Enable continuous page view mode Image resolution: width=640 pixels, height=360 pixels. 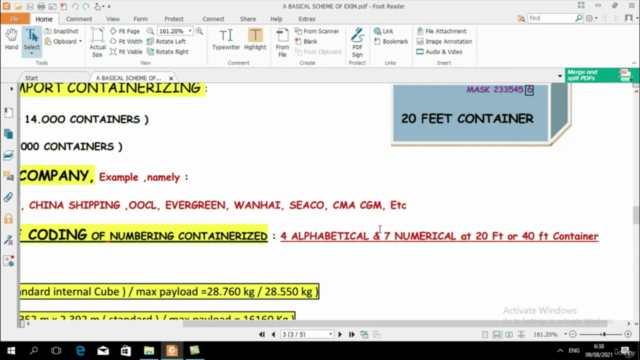pyautogui.click(x=497, y=335)
